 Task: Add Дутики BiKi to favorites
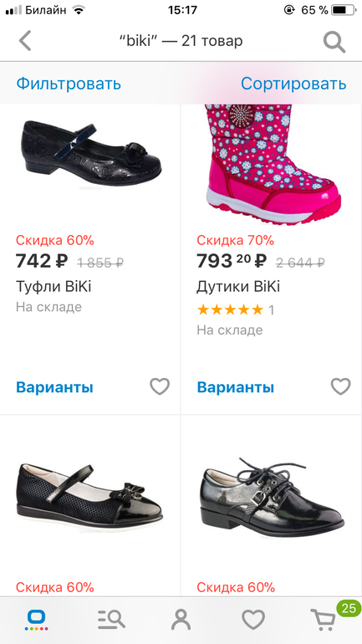[340, 386]
